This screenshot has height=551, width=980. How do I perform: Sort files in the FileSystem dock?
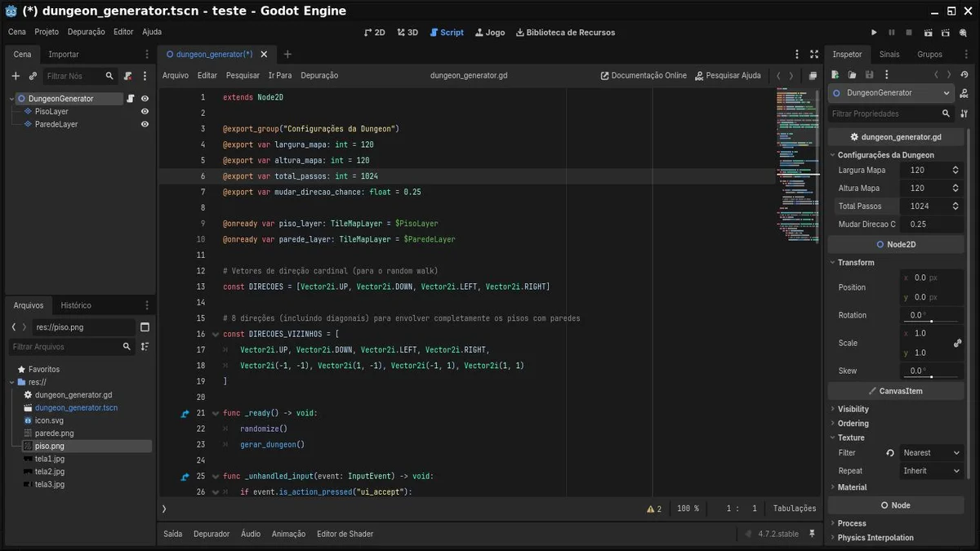click(x=145, y=347)
